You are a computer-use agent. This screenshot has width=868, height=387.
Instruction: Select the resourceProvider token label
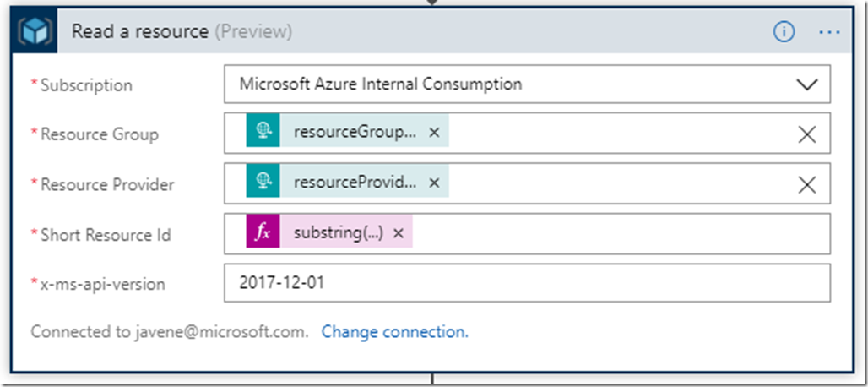coord(355,183)
